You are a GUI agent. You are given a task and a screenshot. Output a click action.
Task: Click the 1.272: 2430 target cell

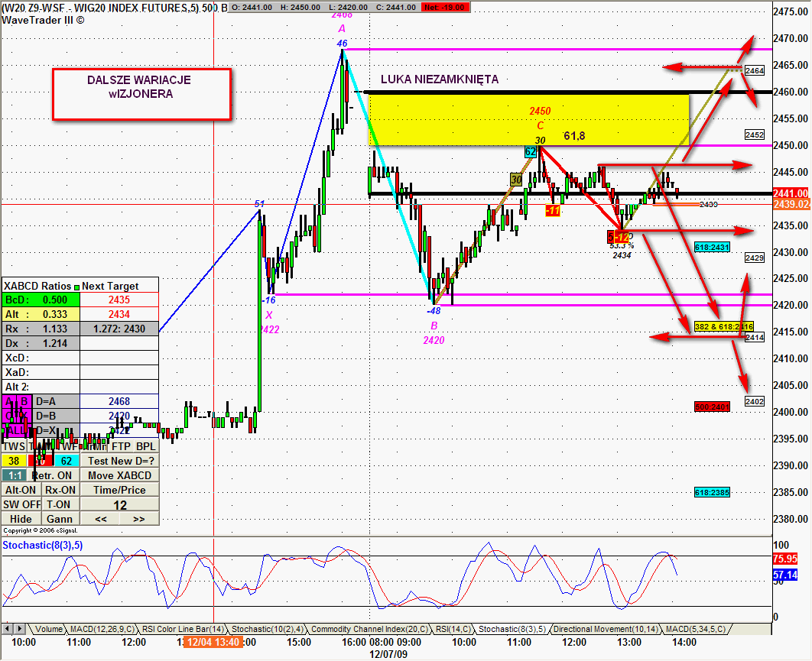coord(119,329)
